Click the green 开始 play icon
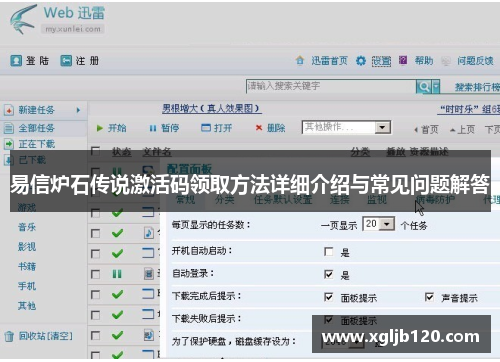 (99, 128)
